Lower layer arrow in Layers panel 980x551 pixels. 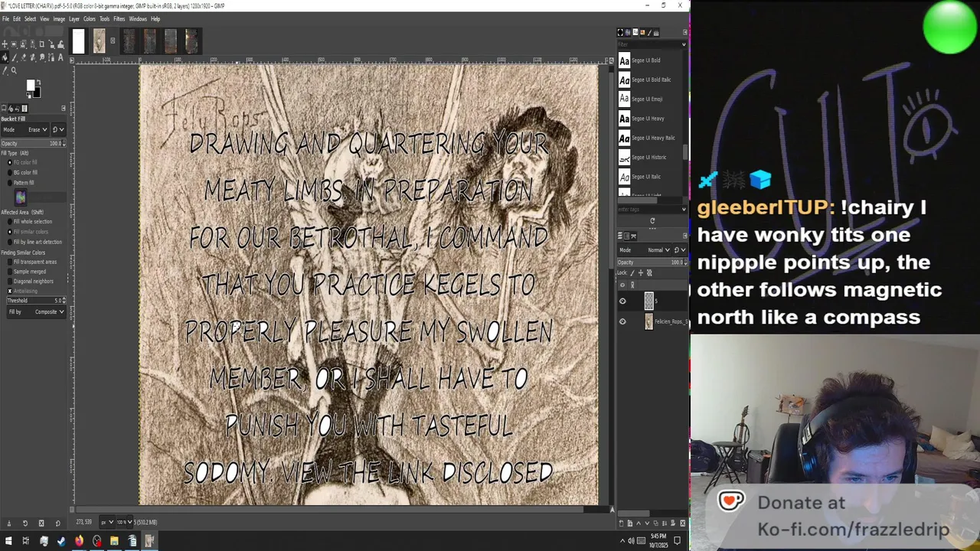point(647,523)
